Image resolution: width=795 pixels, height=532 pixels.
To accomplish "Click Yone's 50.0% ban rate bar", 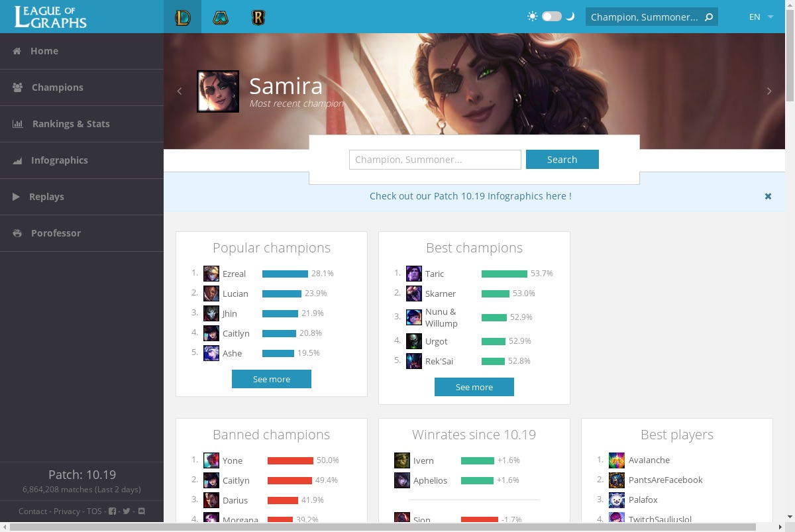I will click(290, 460).
